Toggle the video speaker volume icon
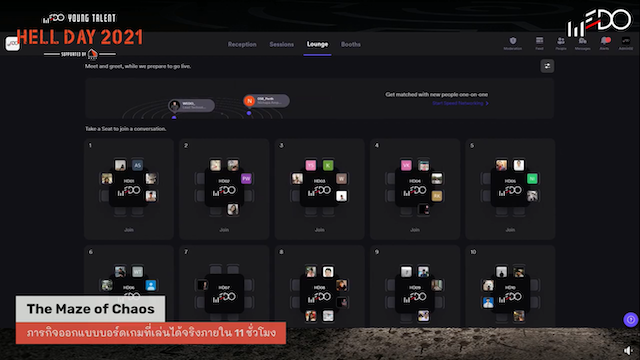This screenshot has height=360, width=640. click(628, 350)
